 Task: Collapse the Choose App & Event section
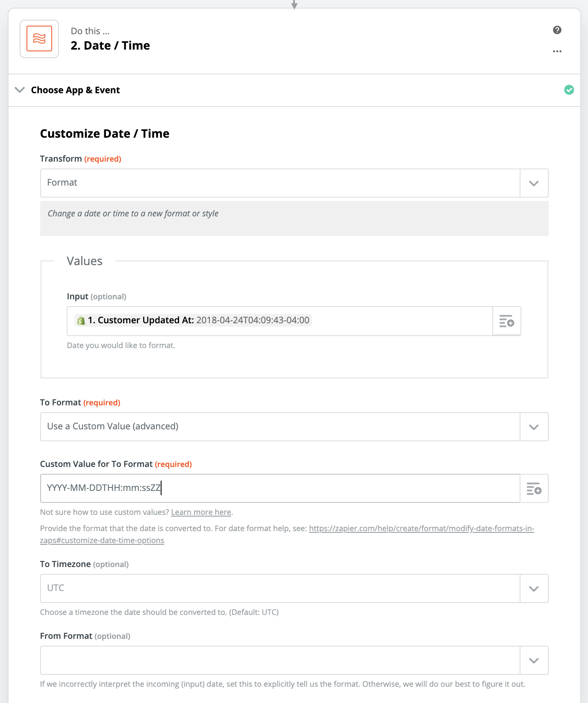[20, 90]
